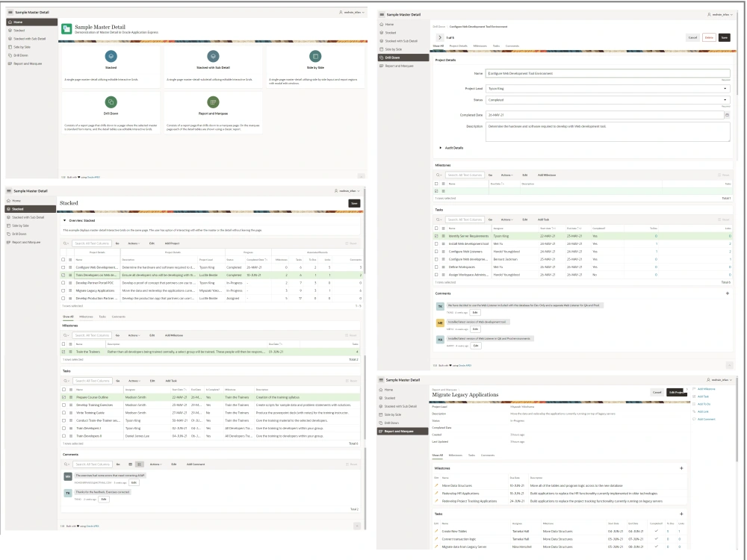Switch to Milestones tab in Stacked page
Viewport: 747px width, 560px height.
click(x=86, y=317)
